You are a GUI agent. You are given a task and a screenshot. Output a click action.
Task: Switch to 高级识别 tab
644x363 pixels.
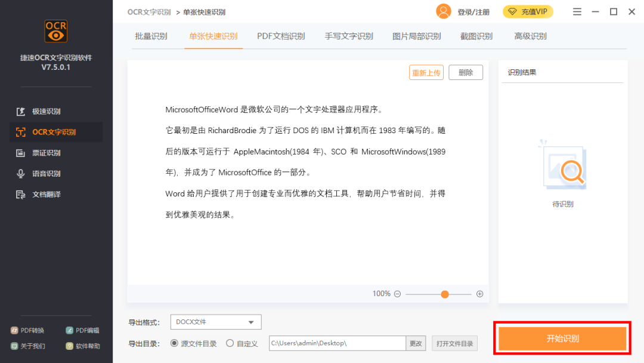(530, 36)
